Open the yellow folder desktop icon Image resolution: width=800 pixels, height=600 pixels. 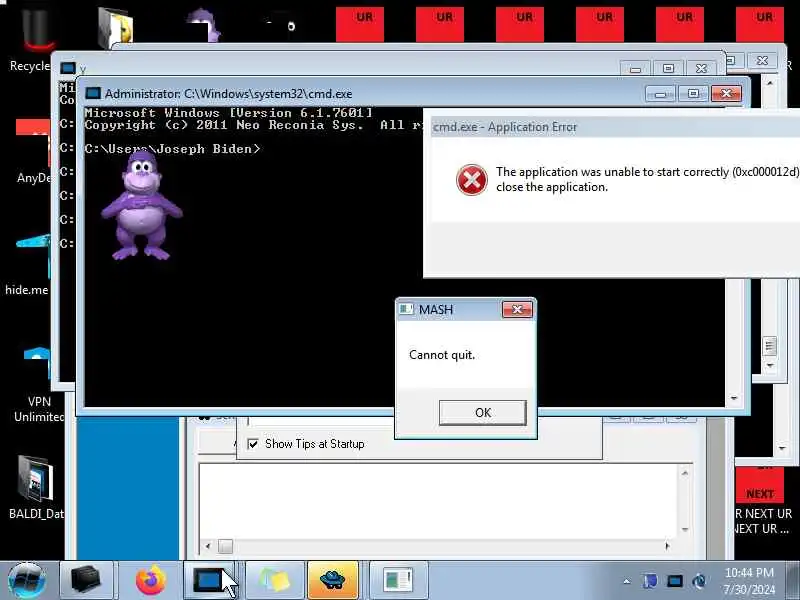click(115, 27)
